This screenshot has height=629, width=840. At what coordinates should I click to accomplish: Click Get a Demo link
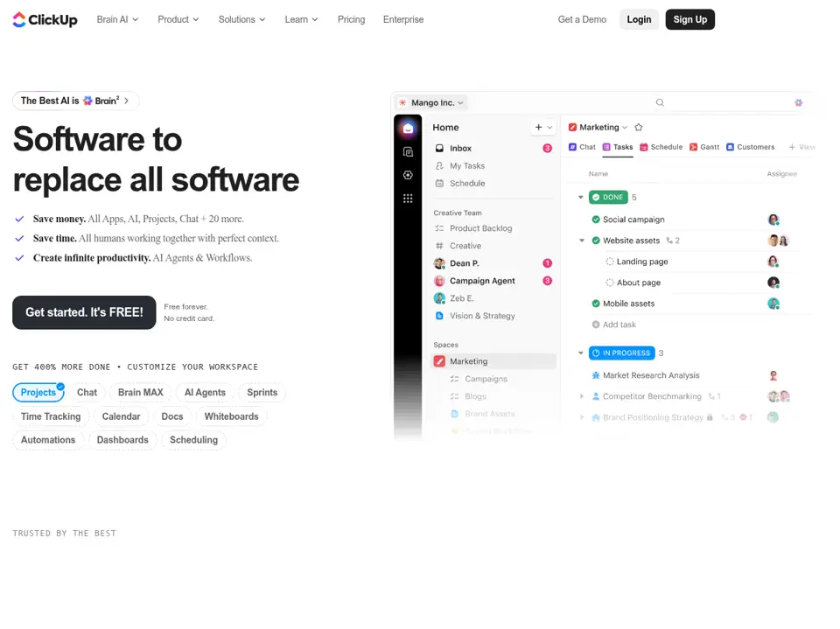pyautogui.click(x=582, y=19)
